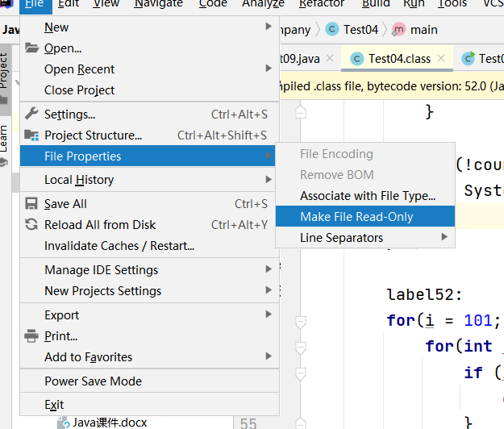Open the Project tool window tab
Viewport: 504px width, 429px height.
[4, 80]
